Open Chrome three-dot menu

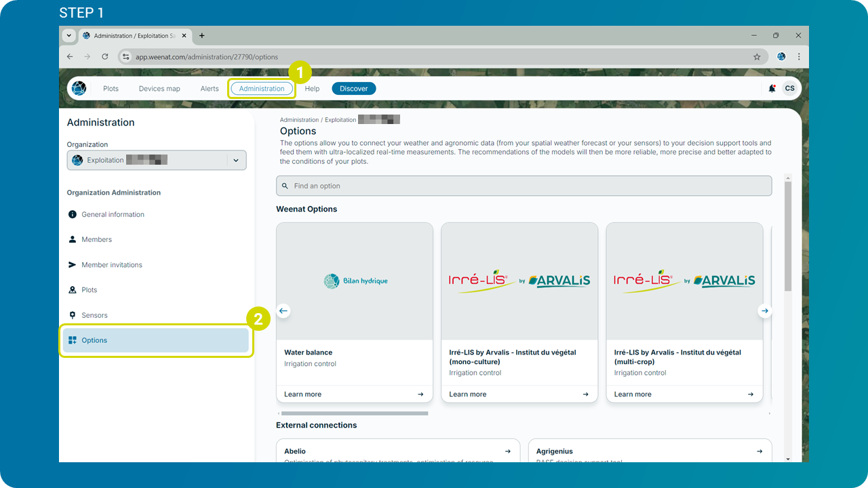coord(799,57)
